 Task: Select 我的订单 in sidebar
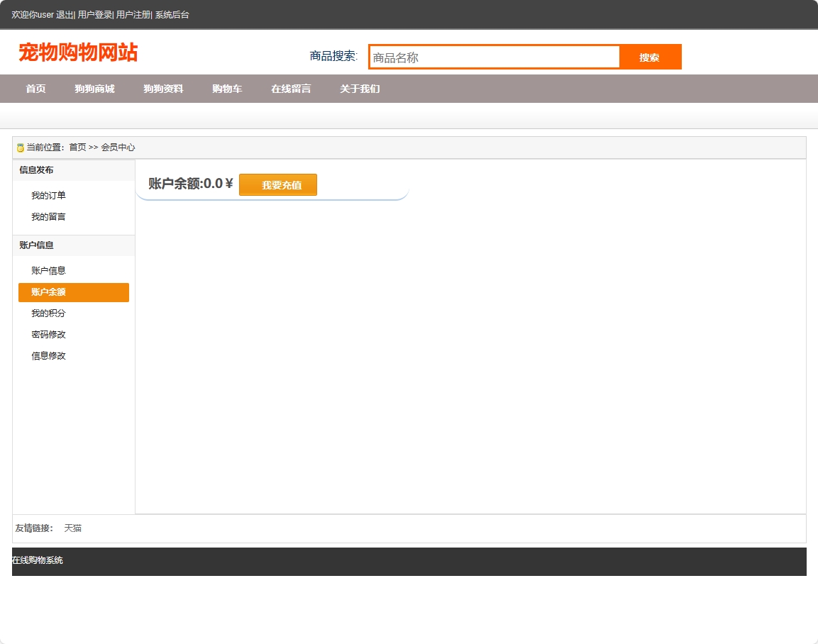pyautogui.click(x=48, y=196)
